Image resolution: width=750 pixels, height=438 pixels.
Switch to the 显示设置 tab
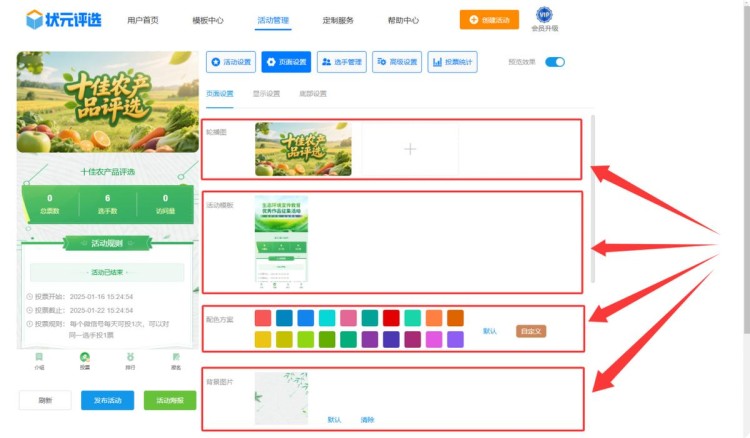(266, 94)
